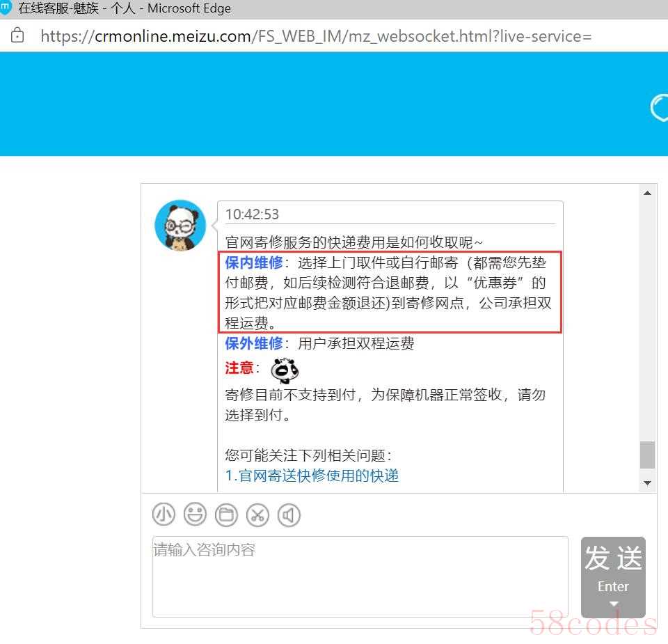Click the panda customer service avatar

[x=180, y=225]
